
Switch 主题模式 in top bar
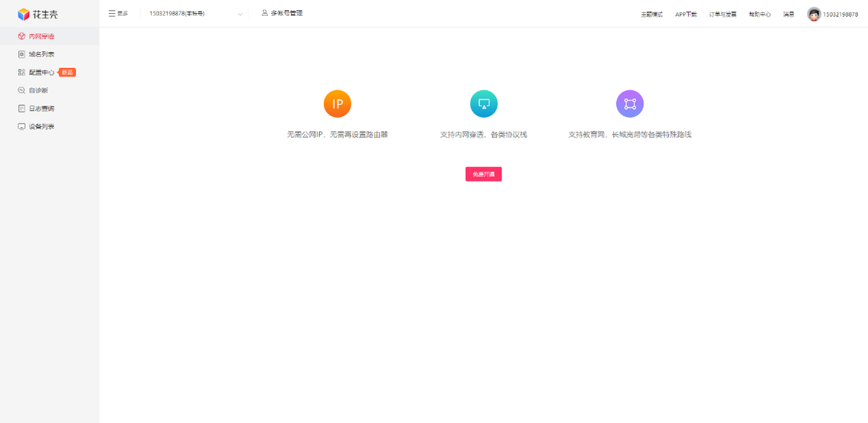click(x=652, y=14)
